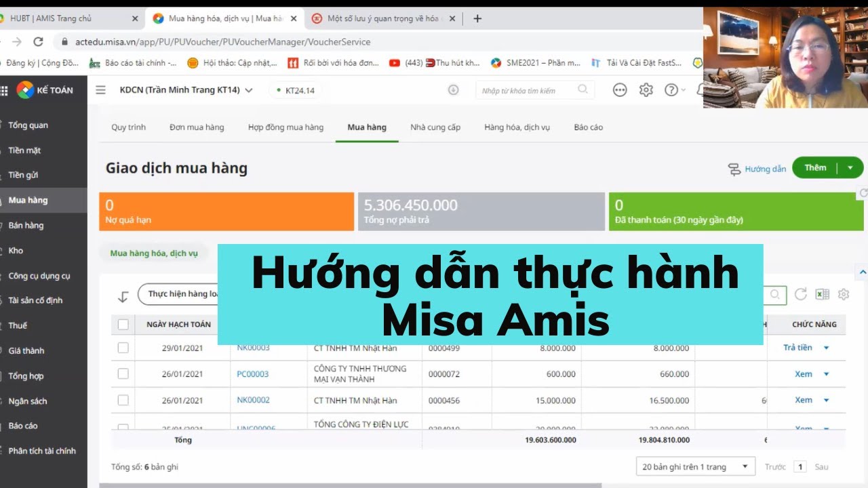Click the table refresh icon
Image resolution: width=868 pixels, height=488 pixels.
[801, 294]
